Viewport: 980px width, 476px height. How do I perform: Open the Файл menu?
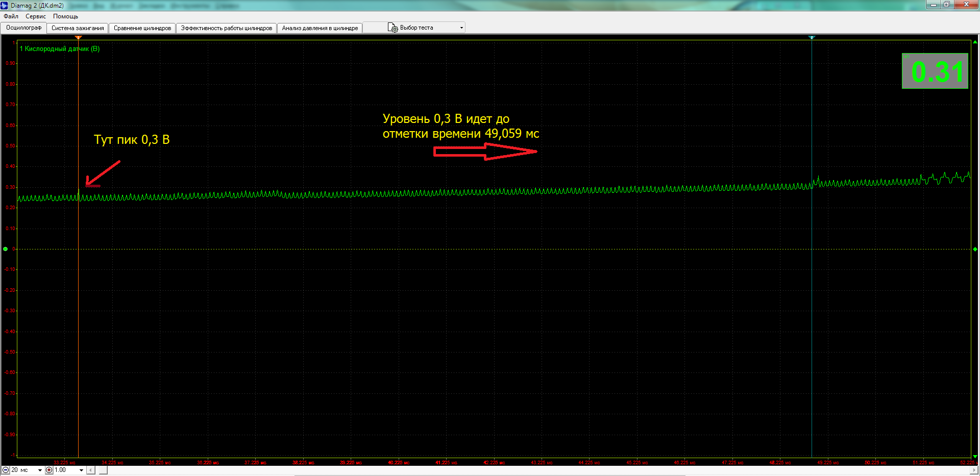(x=11, y=16)
